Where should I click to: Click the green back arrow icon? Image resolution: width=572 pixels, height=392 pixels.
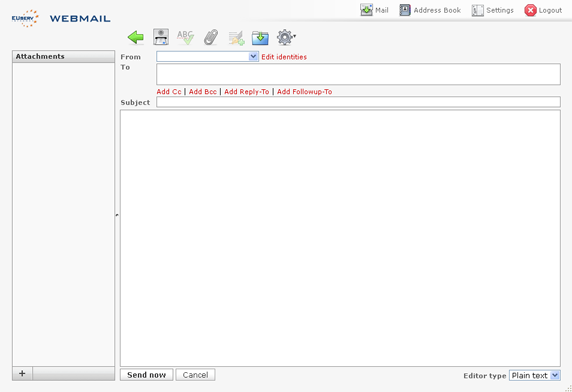pos(136,37)
